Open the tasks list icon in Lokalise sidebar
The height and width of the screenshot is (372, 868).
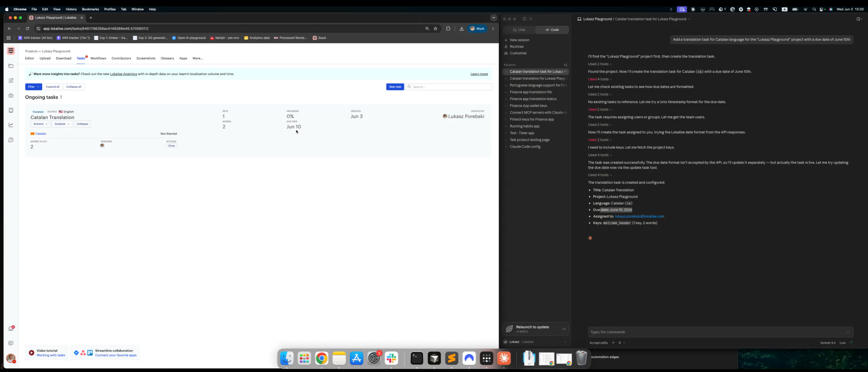11,81
